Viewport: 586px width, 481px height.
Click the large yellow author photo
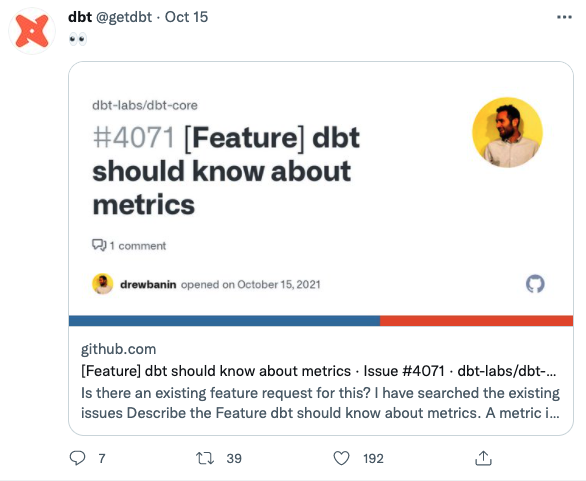coord(507,132)
